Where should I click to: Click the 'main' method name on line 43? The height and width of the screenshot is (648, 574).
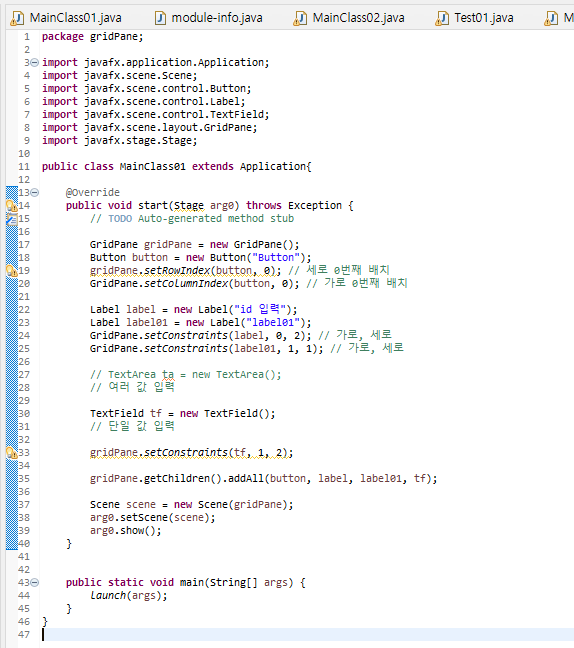click(192, 582)
